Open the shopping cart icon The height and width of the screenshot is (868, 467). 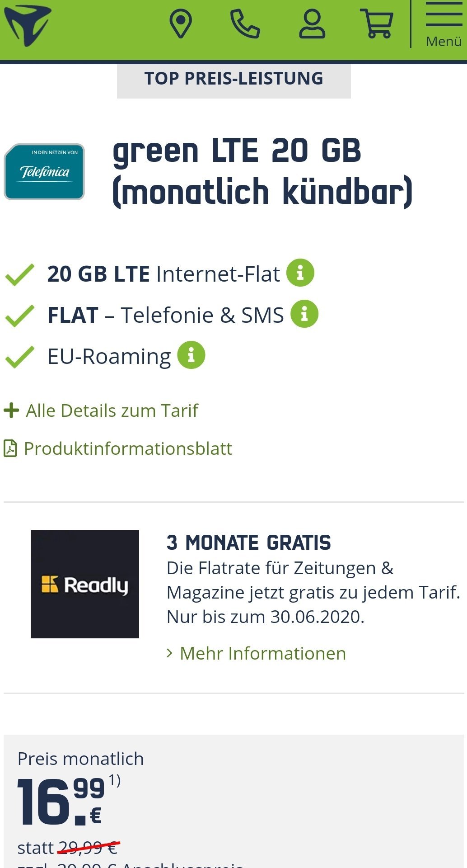(377, 24)
